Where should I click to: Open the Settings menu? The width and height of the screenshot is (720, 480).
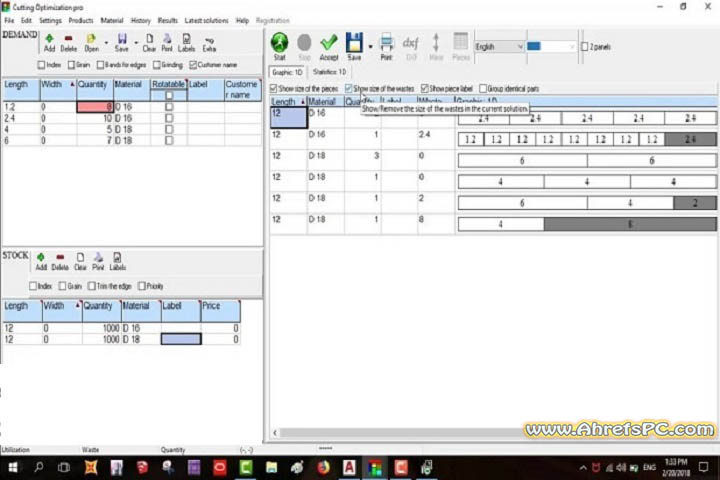click(x=50, y=21)
